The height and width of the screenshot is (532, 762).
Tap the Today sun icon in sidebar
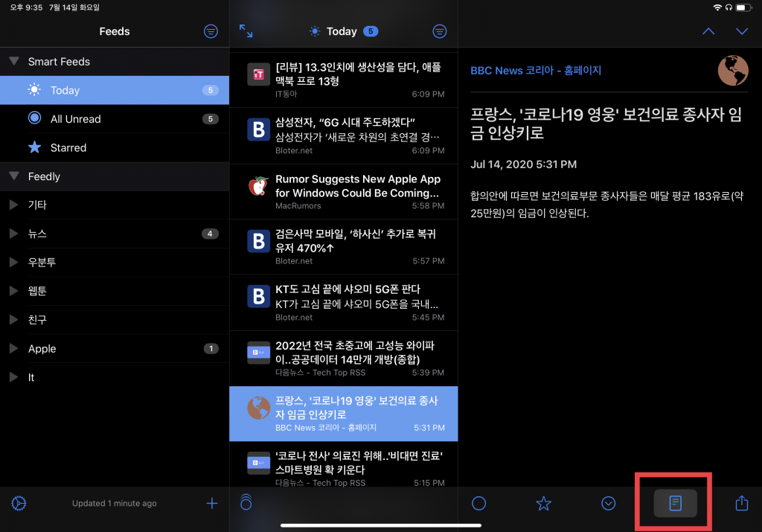click(x=34, y=90)
